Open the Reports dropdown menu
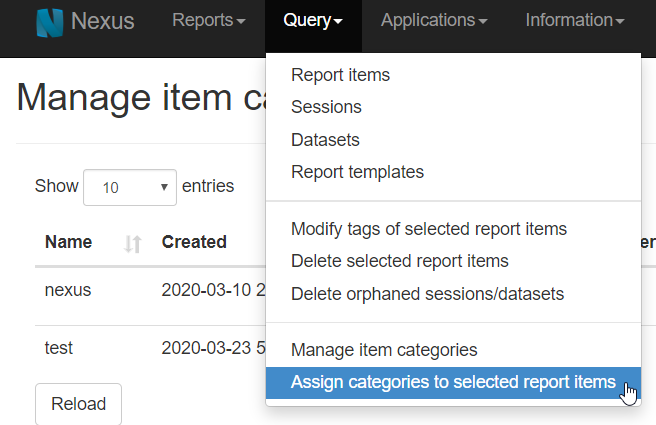Viewport: 656px width, 425px height. pyautogui.click(x=209, y=20)
